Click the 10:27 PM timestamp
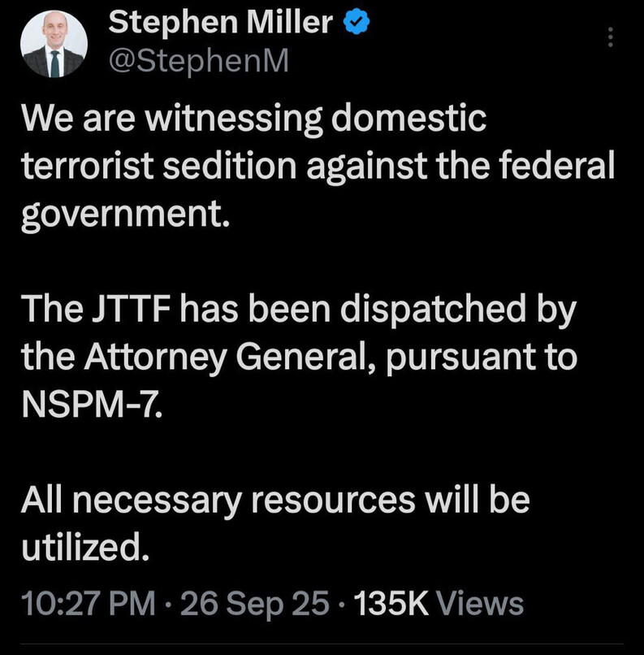Viewport: 644px width, 655px height. [x=89, y=604]
